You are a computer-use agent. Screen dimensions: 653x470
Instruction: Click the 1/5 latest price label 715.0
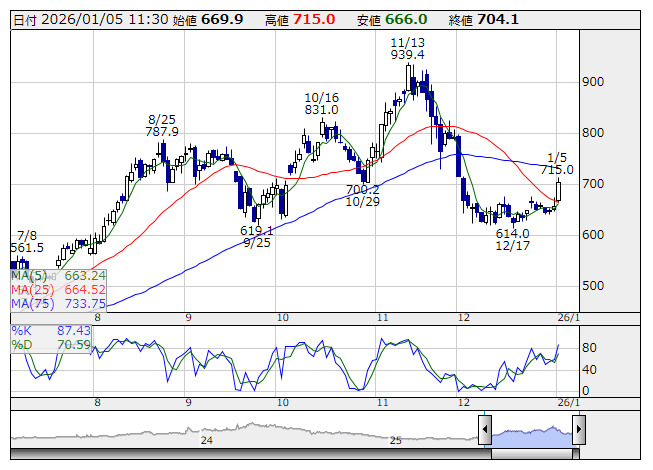pyautogui.click(x=557, y=170)
